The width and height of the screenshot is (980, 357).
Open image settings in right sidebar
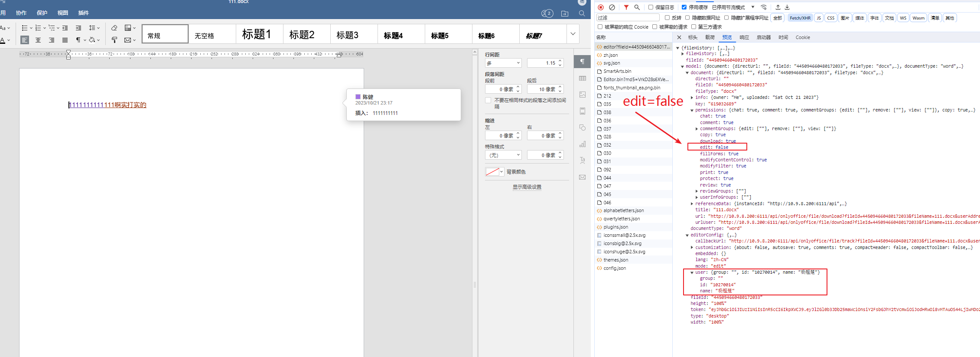click(583, 95)
